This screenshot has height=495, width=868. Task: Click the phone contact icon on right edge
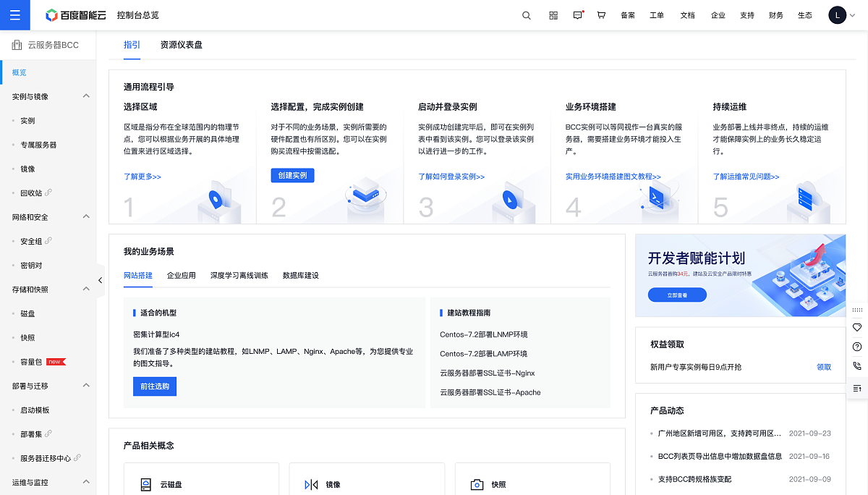click(857, 366)
